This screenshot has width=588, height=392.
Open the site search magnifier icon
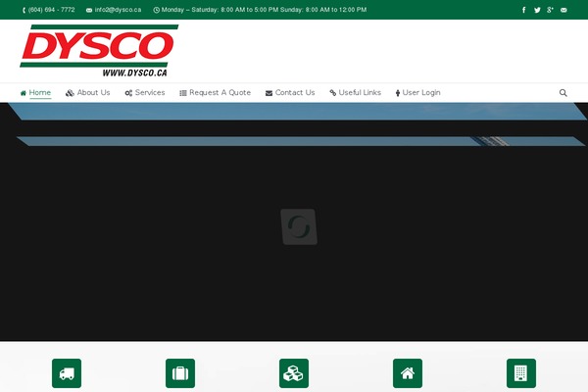point(563,93)
